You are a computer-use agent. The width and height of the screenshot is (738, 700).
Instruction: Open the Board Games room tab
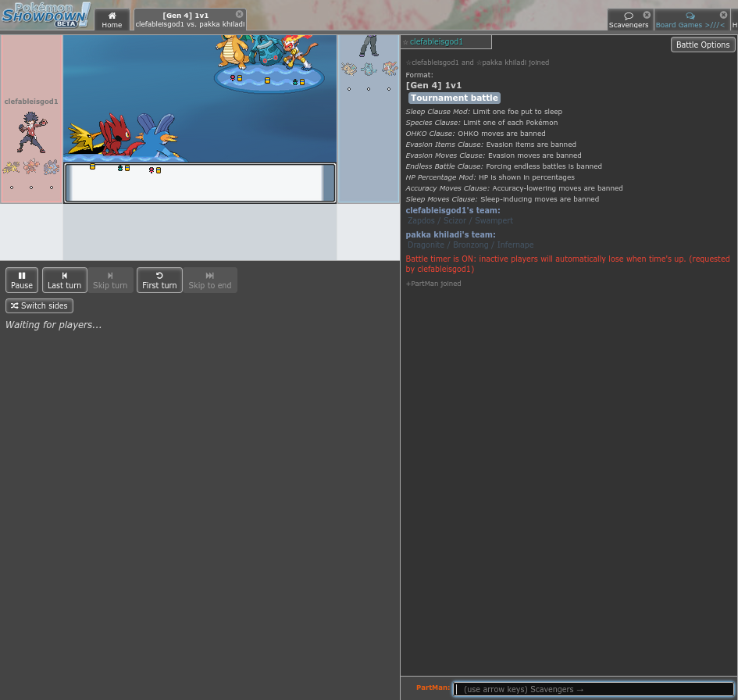click(690, 20)
